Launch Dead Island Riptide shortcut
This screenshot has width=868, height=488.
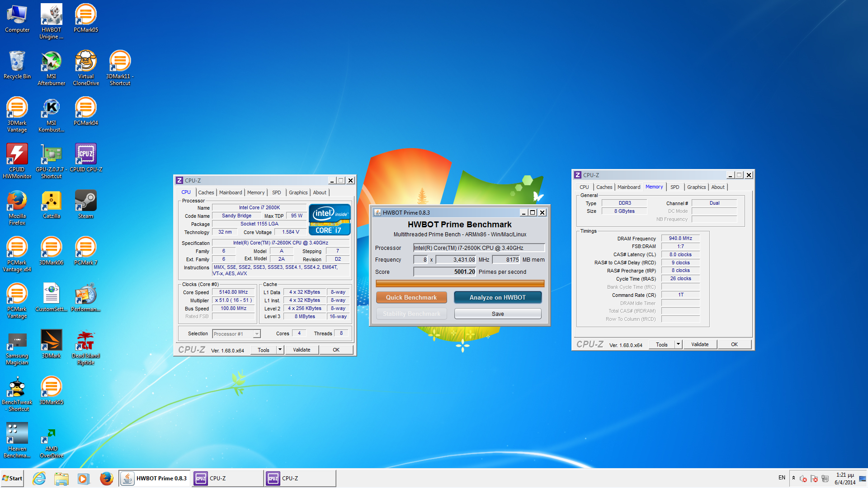(x=85, y=347)
